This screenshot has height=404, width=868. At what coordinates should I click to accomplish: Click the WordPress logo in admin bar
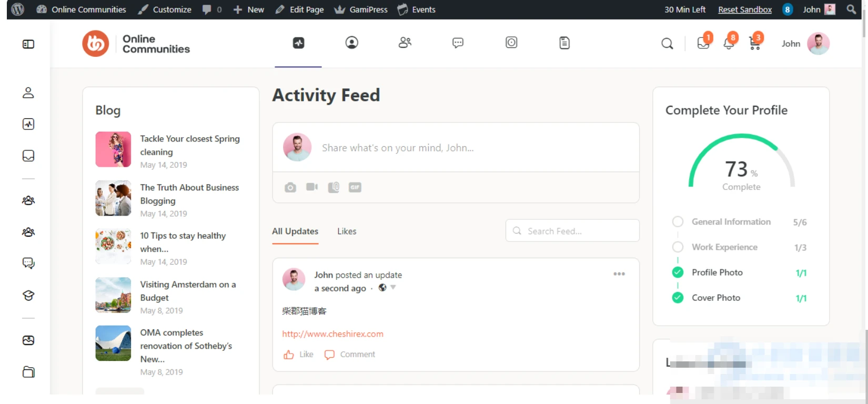(17, 9)
